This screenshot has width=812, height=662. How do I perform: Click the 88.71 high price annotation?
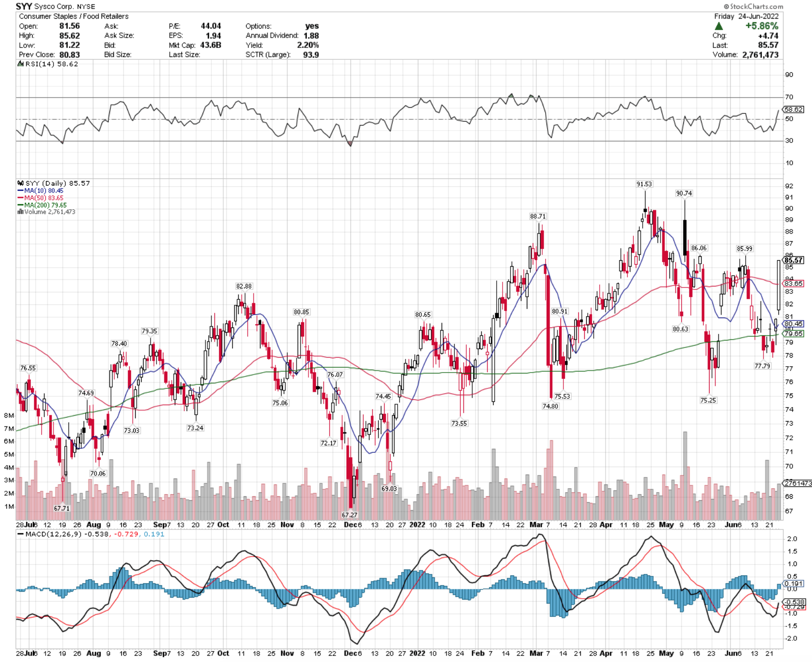(538, 216)
